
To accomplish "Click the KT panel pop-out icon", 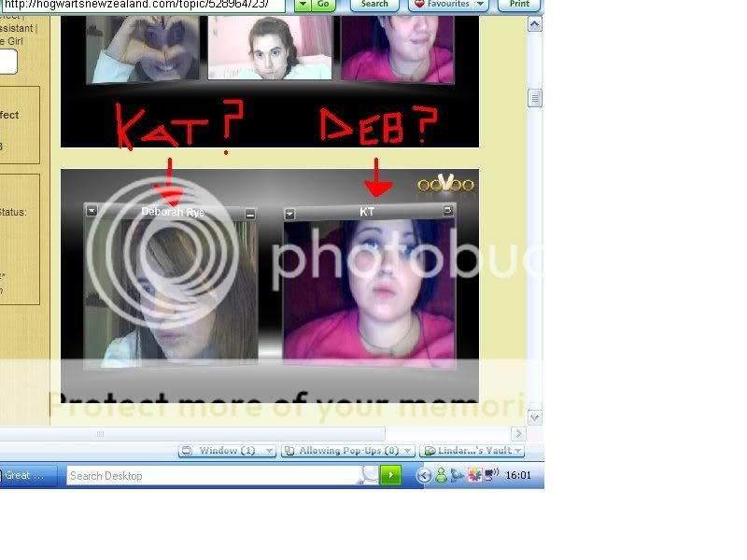I will [448, 210].
